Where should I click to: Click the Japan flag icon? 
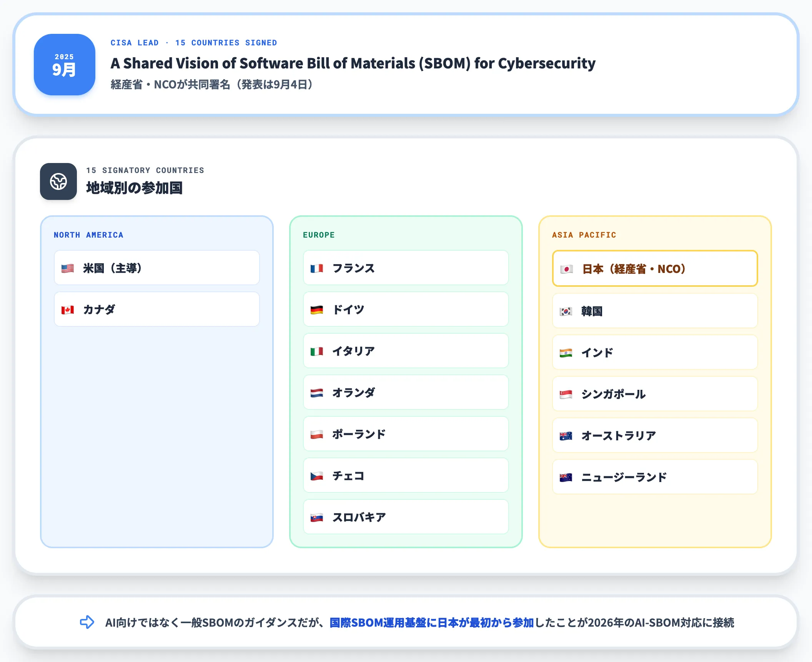click(x=567, y=269)
